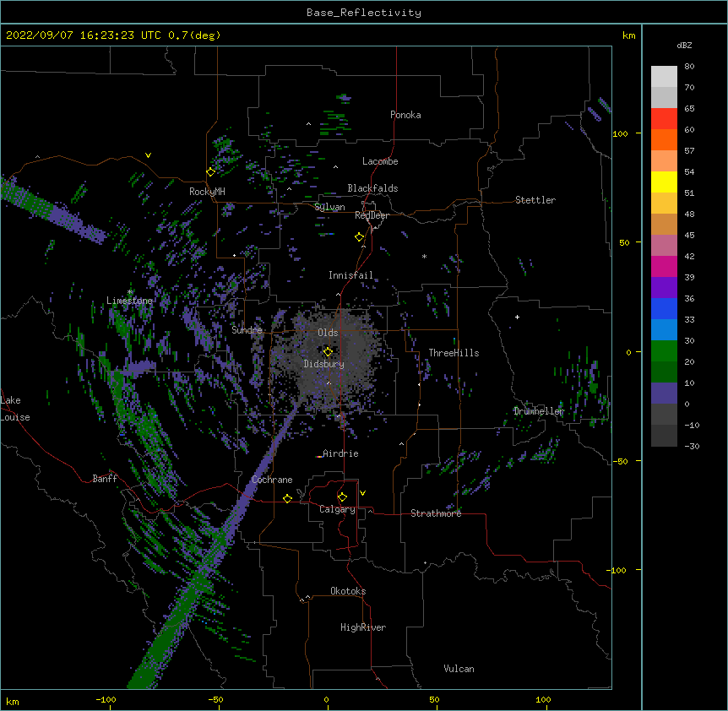Screen dimensions: 728x711
Task: Click the Drumheller town label
Action: click(x=539, y=411)
